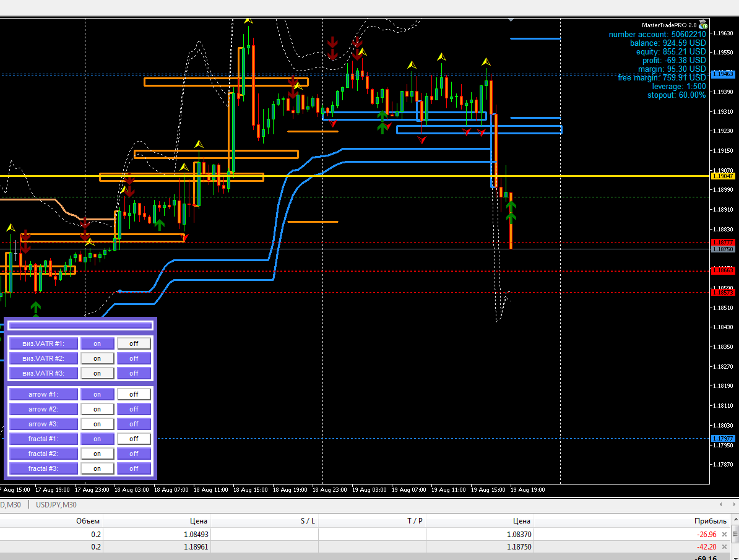Click the orders table vertical scrollbar thumb
The image size is (739, 560).
click(735, 534)
